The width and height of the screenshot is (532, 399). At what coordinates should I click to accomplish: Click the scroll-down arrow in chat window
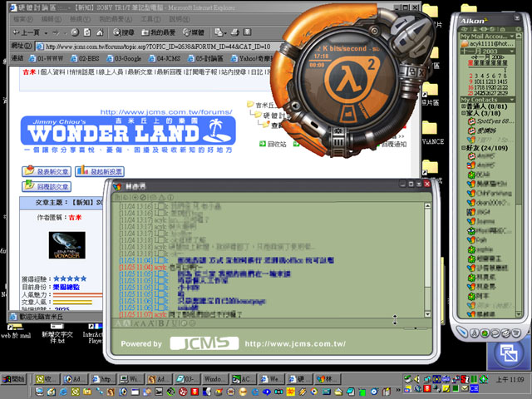[x=427, y=314]
